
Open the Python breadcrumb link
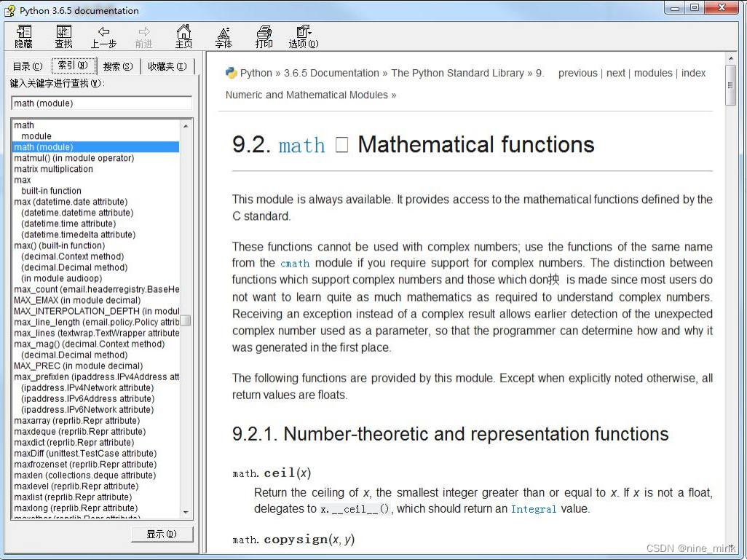[256, 73]
